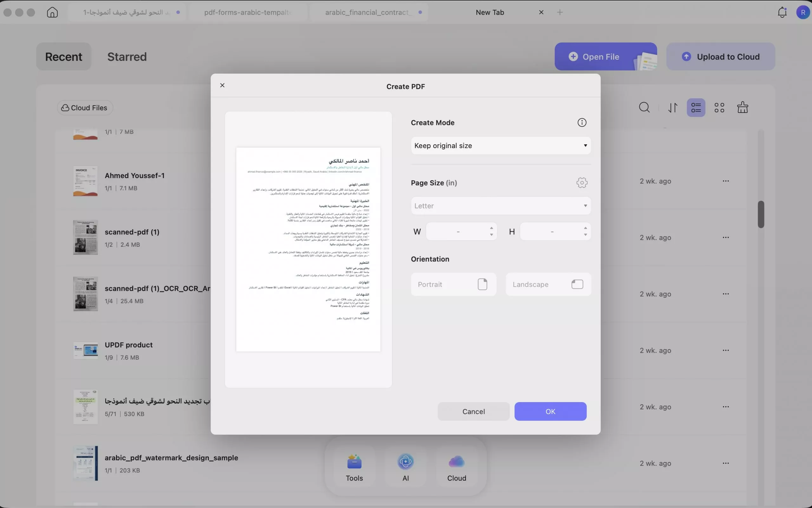Open the arabic_pdf_watermark_design_sample thumbnail

click(85, 463)
